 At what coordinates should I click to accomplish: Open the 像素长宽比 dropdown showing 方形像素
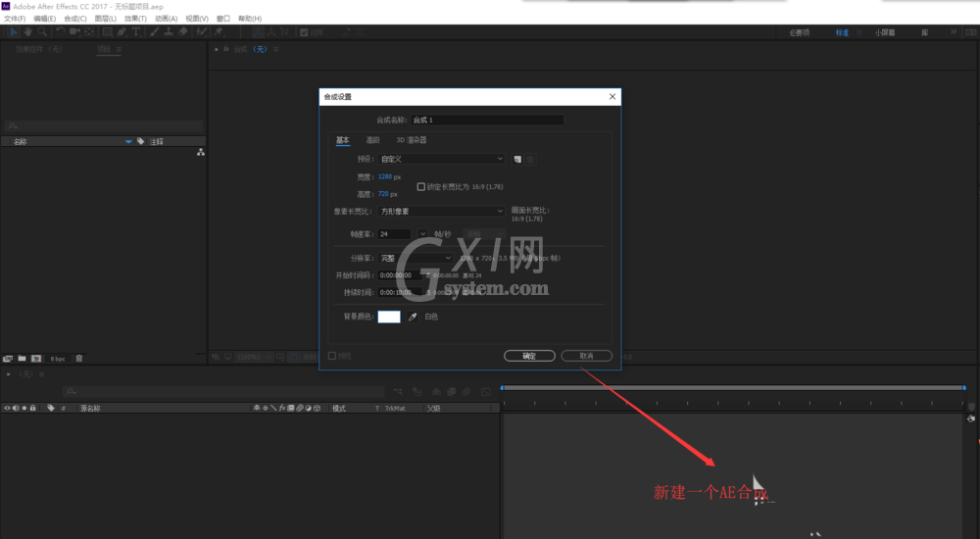click(441, 212)
